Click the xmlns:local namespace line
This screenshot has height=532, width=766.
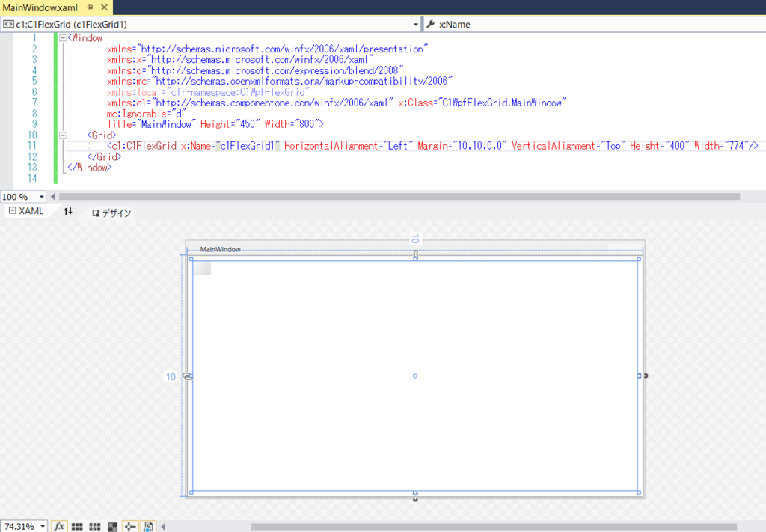pos(209,92)
